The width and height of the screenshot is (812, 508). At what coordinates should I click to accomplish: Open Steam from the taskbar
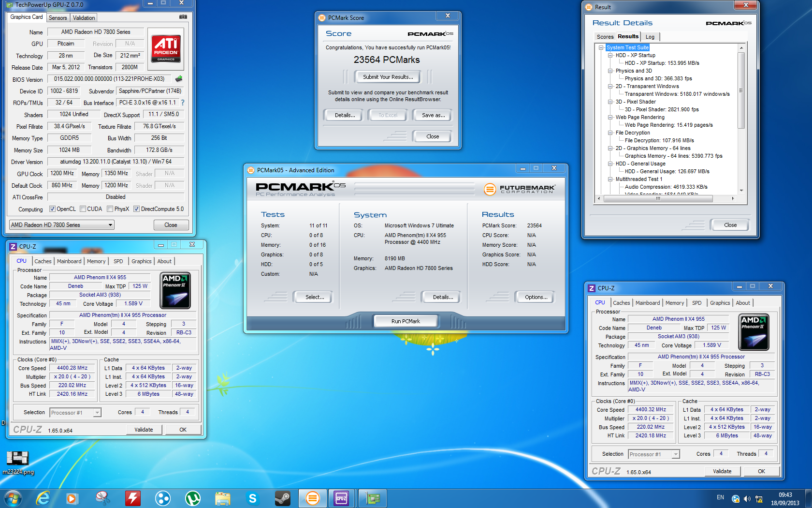click(283, 498)
